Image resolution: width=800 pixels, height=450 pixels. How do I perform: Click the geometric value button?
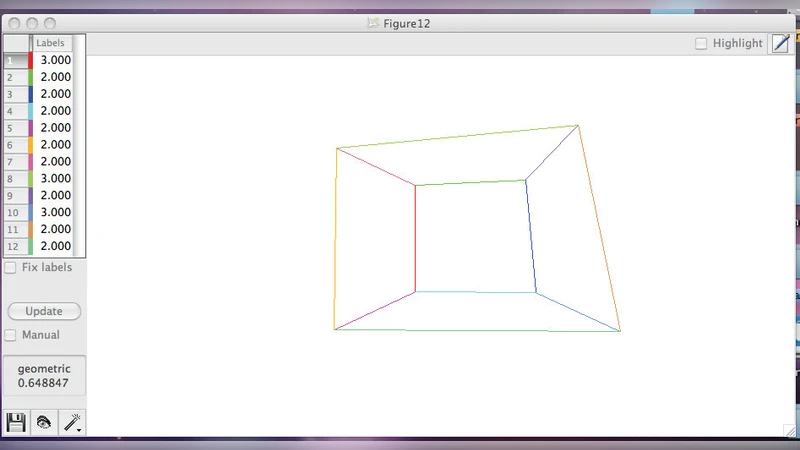[44, 376]
